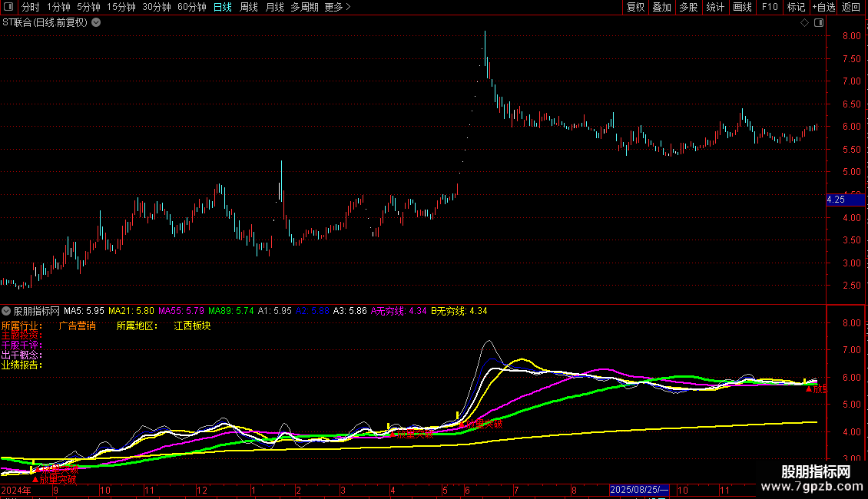The width and height of the screenshot is (868, 499).
Task: Open the F10 company info
Action: (x=770, y=7)
